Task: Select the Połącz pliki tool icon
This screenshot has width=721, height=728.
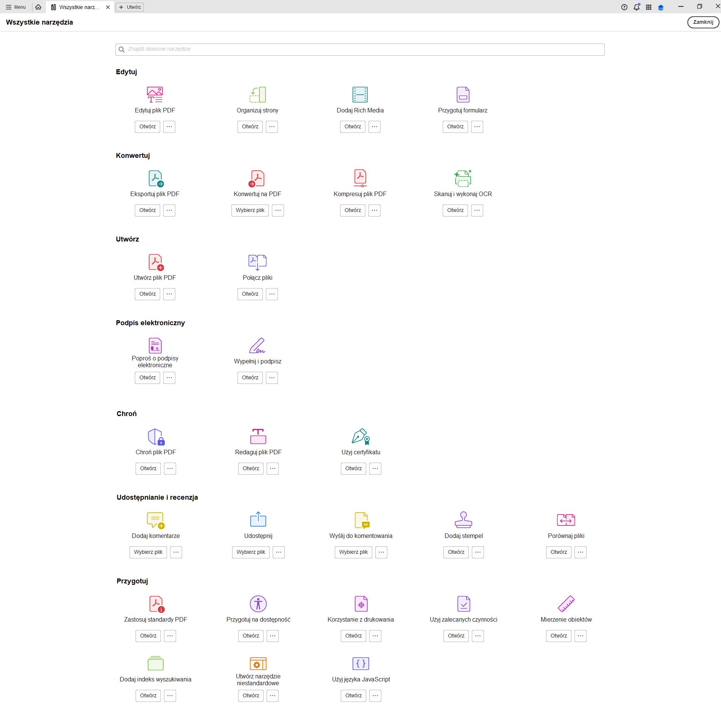Action: pos(257,262)
